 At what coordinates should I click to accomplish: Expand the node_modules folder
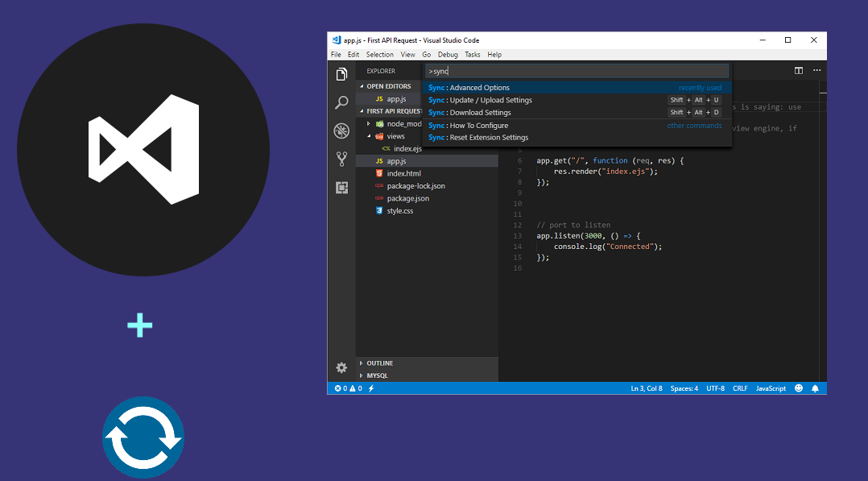(x=369, y=123)
